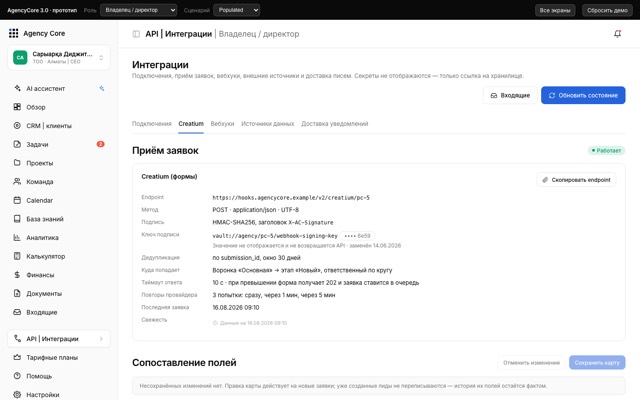Click the Calendar icon in sidebar
Viewport: 640px width, 400px height.
coord(17,200)
